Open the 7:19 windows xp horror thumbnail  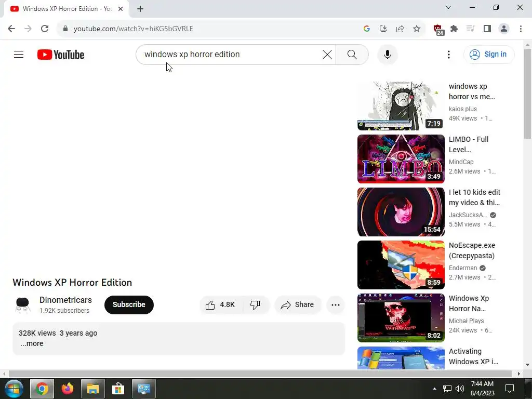401,105
